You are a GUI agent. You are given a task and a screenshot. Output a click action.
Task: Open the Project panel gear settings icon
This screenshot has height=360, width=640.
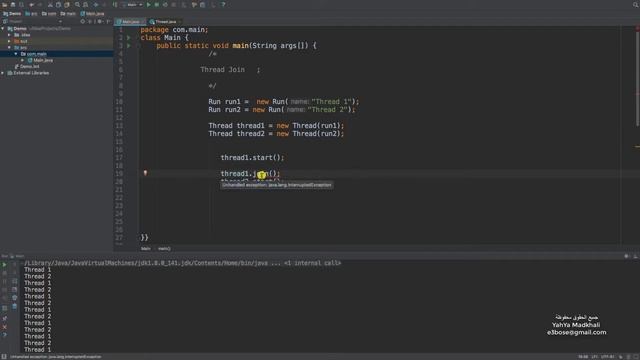[x=100, y=21]
